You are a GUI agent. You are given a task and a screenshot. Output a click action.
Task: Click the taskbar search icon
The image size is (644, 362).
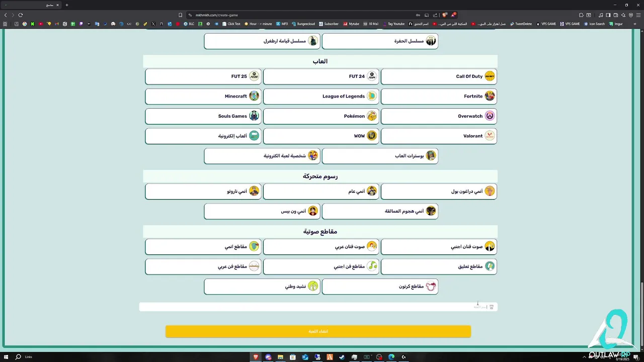click(18, 357)
